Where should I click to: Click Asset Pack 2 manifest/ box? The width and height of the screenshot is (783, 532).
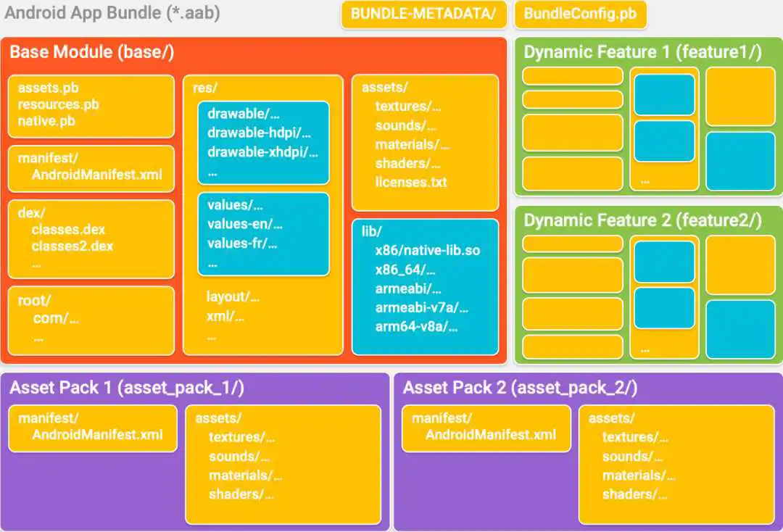(x=486, y=428)
